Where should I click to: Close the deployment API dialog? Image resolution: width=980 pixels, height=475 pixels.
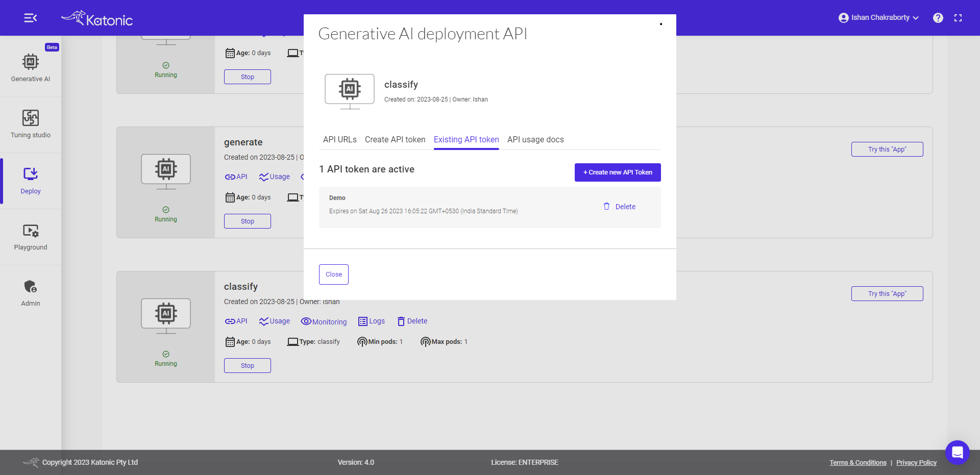[334, 274]
